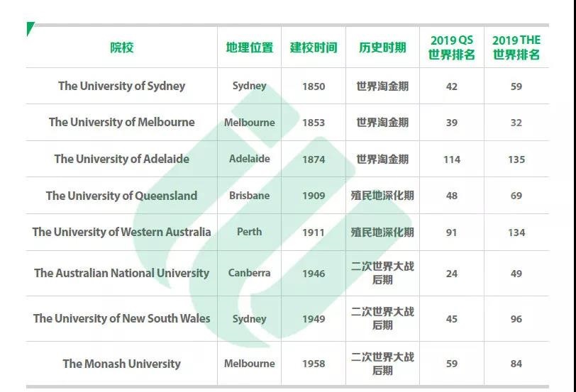This screenshot has height=392, width=576.
Task: Click QS ranking 42
Action: 451,86
